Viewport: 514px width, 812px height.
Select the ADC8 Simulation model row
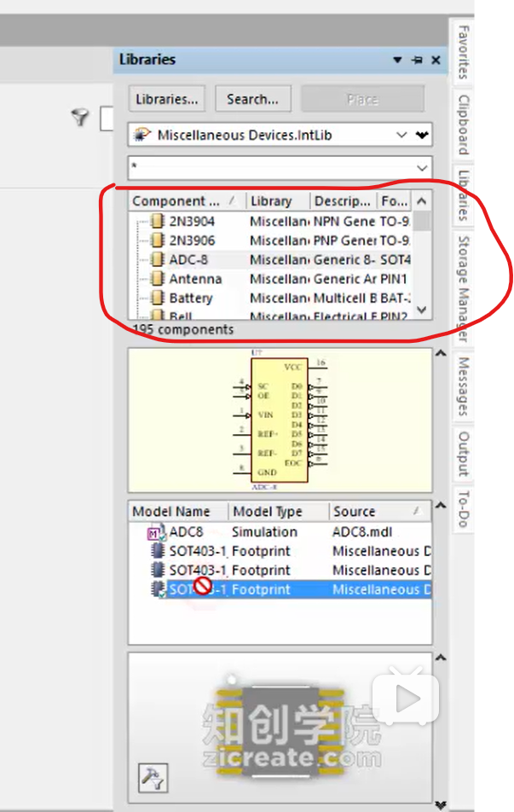280,532
